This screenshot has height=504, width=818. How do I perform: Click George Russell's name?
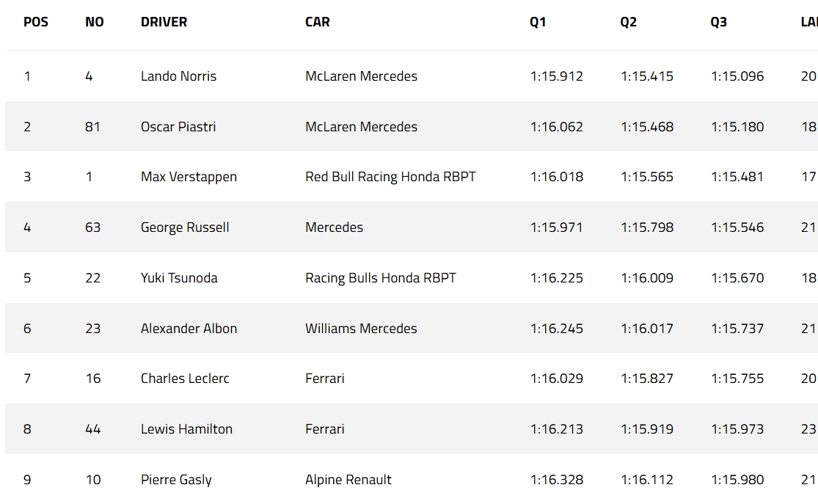185,227
